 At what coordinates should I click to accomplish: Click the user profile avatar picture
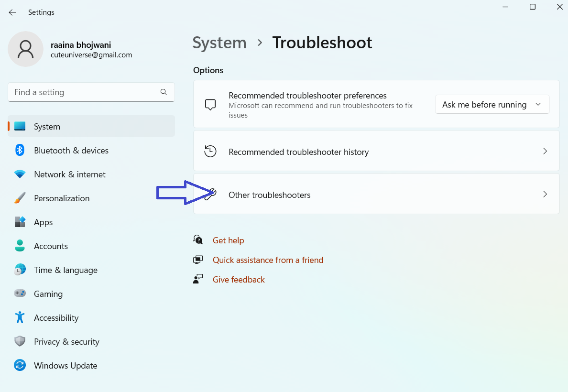pyautogui.click(x=25, y=49)
